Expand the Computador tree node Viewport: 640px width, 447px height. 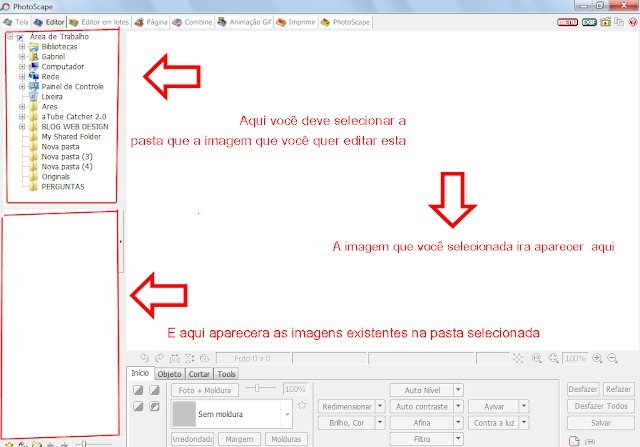22,67
